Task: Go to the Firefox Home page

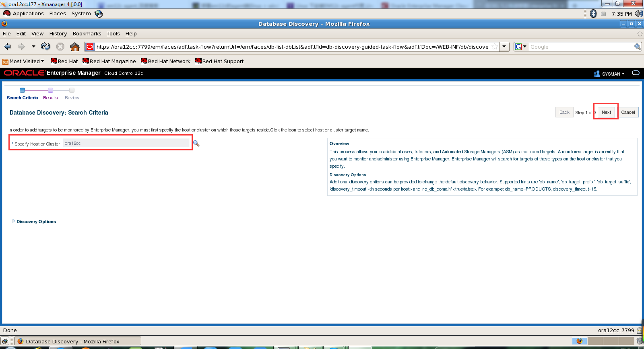Action: click(75, 47)
